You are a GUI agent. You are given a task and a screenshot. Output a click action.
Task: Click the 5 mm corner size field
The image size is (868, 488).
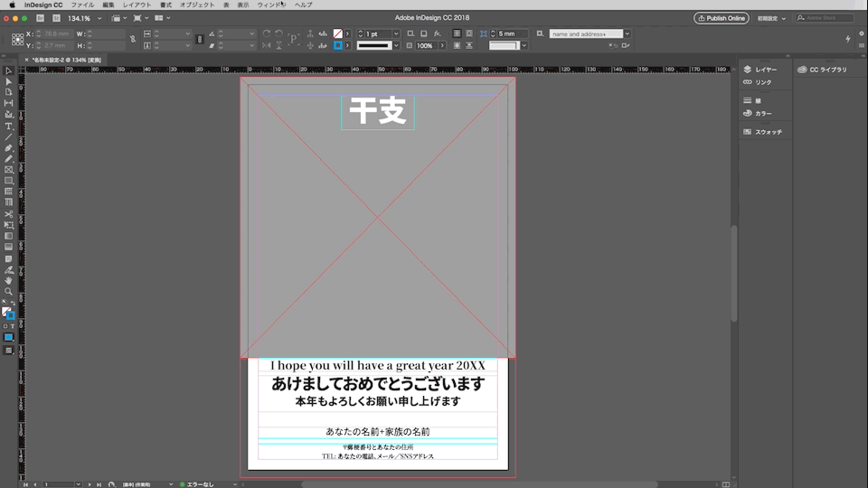pos(512,33)
